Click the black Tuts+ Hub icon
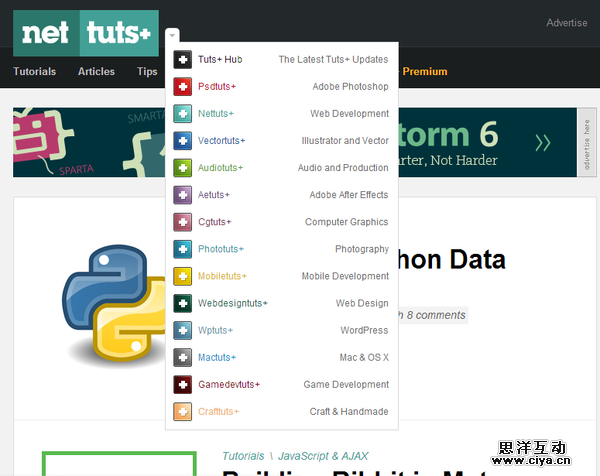The height and width of the screenshot is (476, 600). [x=182, y=60]
